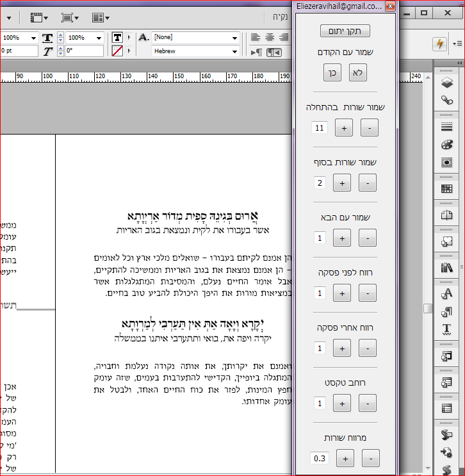465x476 pixels.
Task: Open the Color palette panel icon
Action: 447,145
